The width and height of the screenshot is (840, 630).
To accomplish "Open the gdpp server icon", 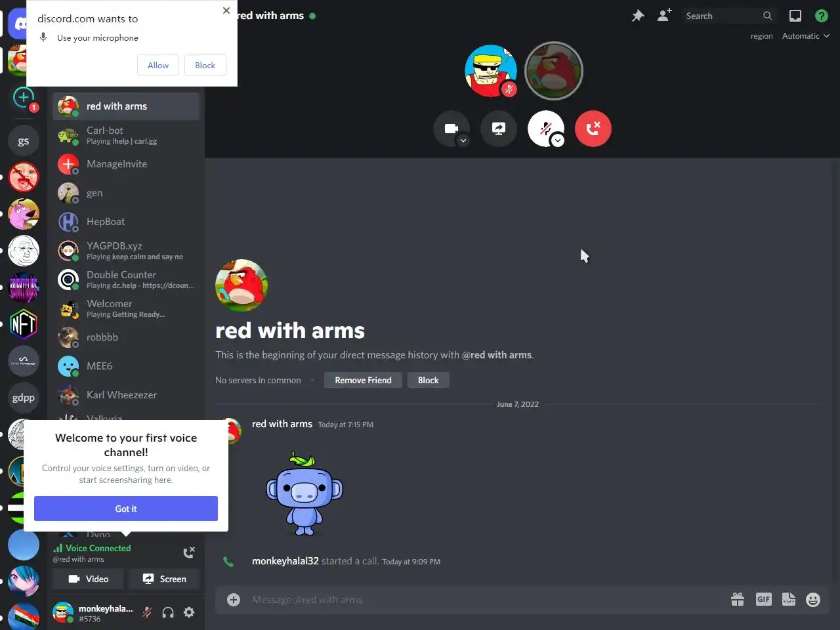I will coord(24,398).
